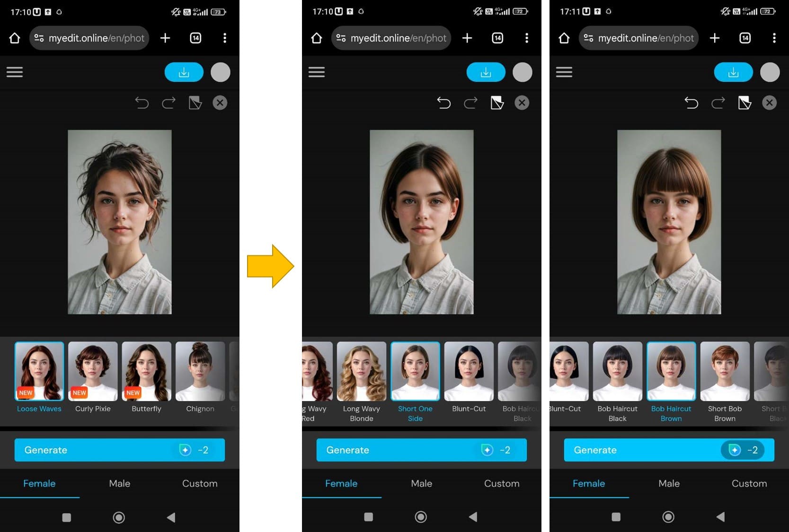Tap browser home icon on middle phone screen
The width and height of the screenshot is (789, 532).
click(317, 38)
